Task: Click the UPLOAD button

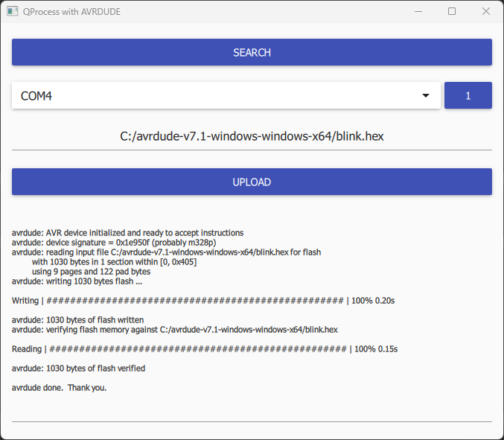Action: [x=252, y=182]
